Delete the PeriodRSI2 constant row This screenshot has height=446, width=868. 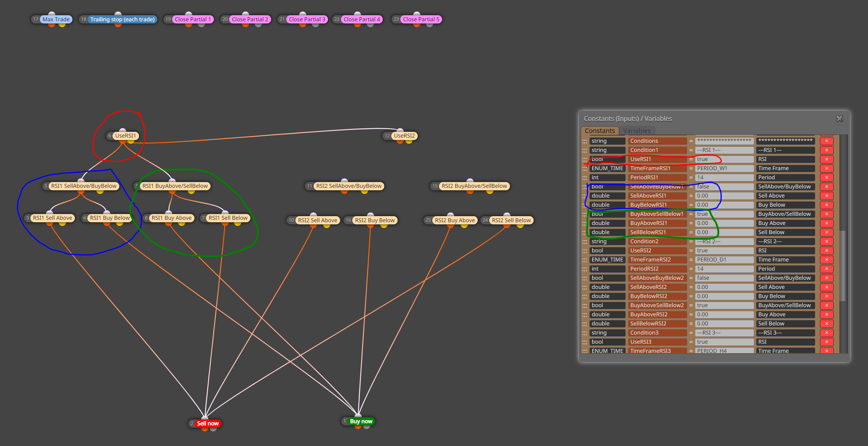click(826, 269)
